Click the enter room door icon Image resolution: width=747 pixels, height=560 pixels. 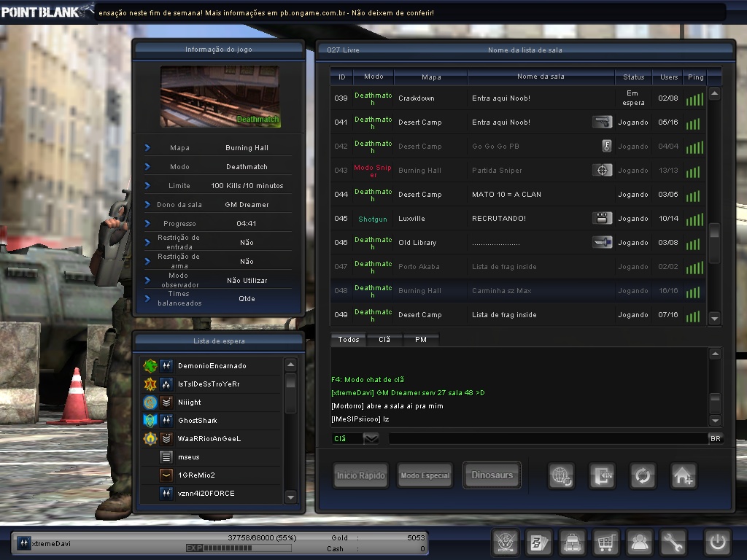(602, 475)
